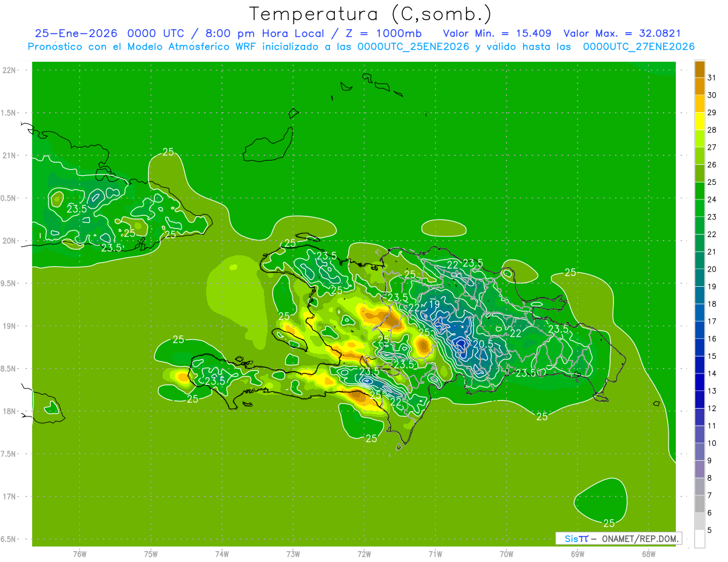Click the 'Temperatura (C,somb.)' chart title

click(370, 13)
